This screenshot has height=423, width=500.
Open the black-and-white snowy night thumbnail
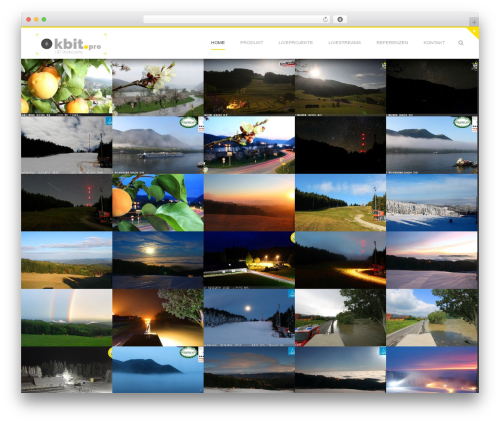pos(67,370)
